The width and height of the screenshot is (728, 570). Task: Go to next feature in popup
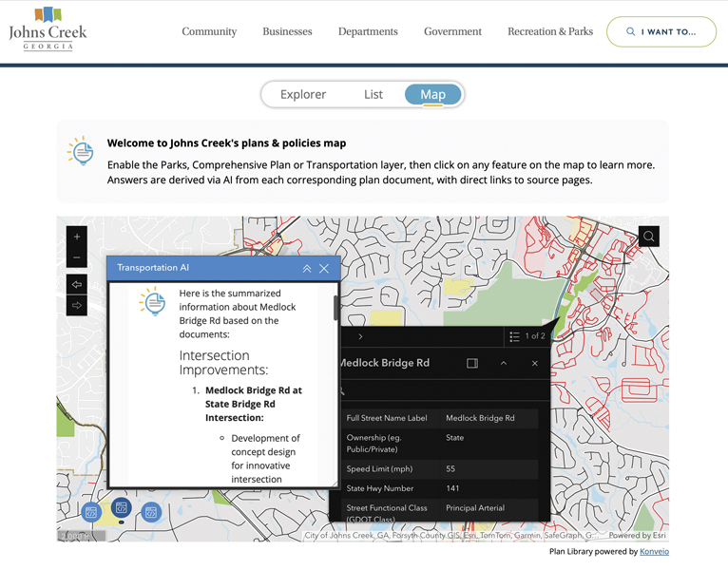click(360, 336)
